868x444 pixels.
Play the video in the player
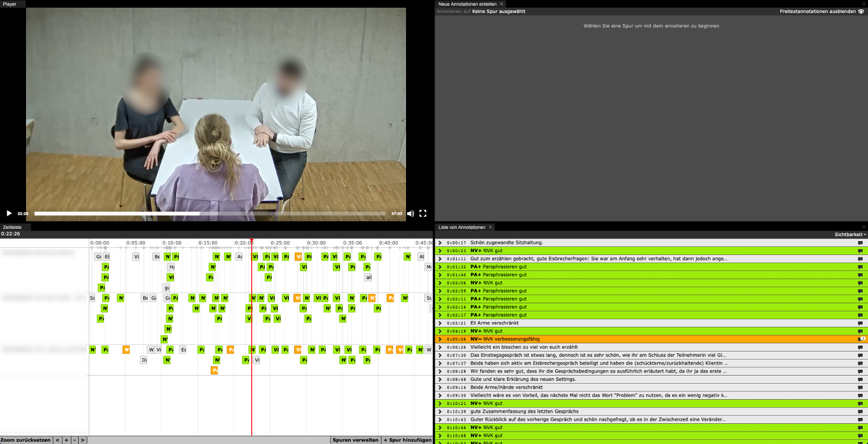click(x=9, y=214)
